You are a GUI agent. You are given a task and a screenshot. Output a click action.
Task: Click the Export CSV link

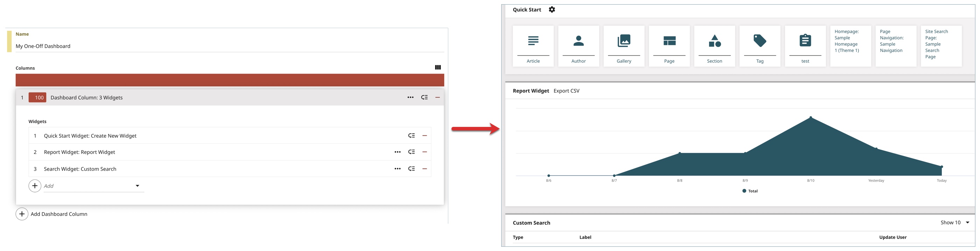tap(566, 91)
